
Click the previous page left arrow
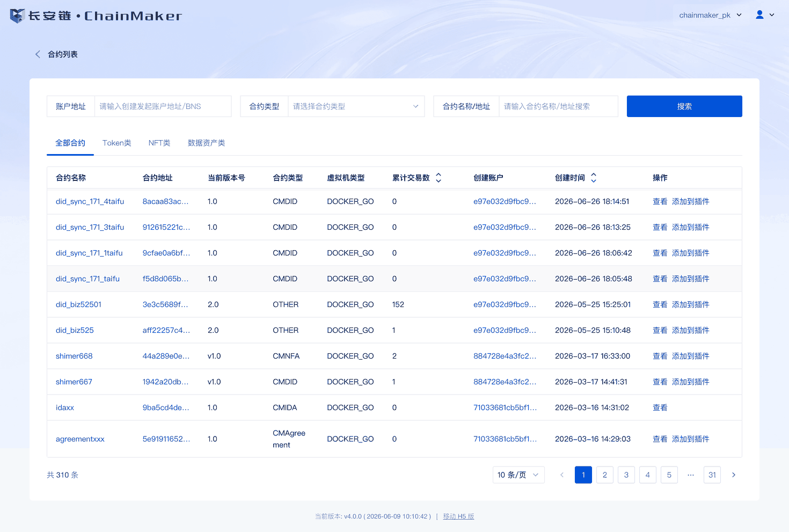(x=562, y=475)
